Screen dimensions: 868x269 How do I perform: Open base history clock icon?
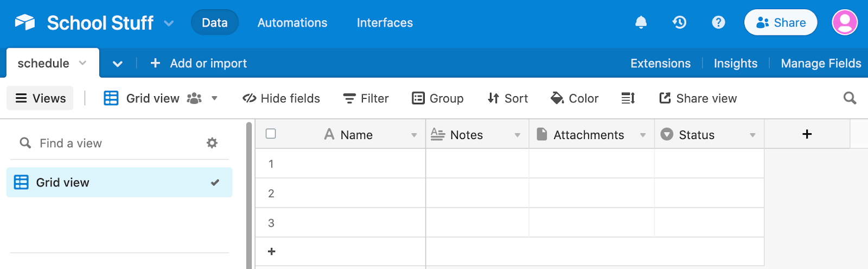(679, 22)
